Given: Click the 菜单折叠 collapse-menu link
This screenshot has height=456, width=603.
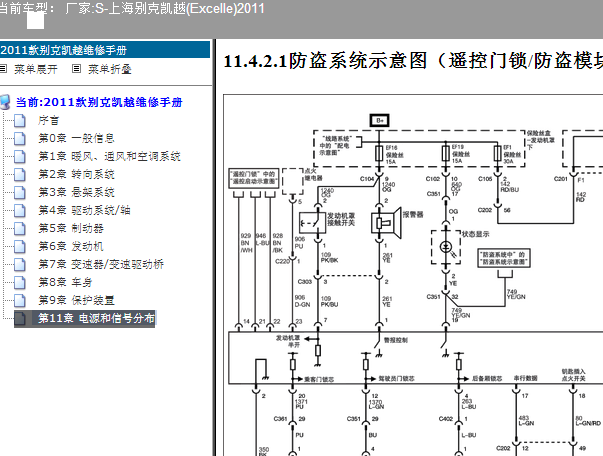Looking at the screenshot, I should [110, 70].
